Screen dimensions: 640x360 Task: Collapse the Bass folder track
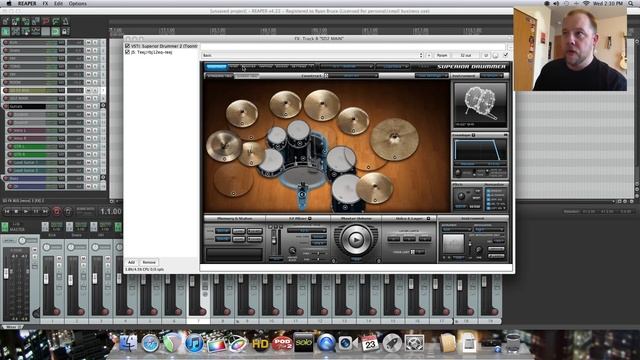(103, 178)
